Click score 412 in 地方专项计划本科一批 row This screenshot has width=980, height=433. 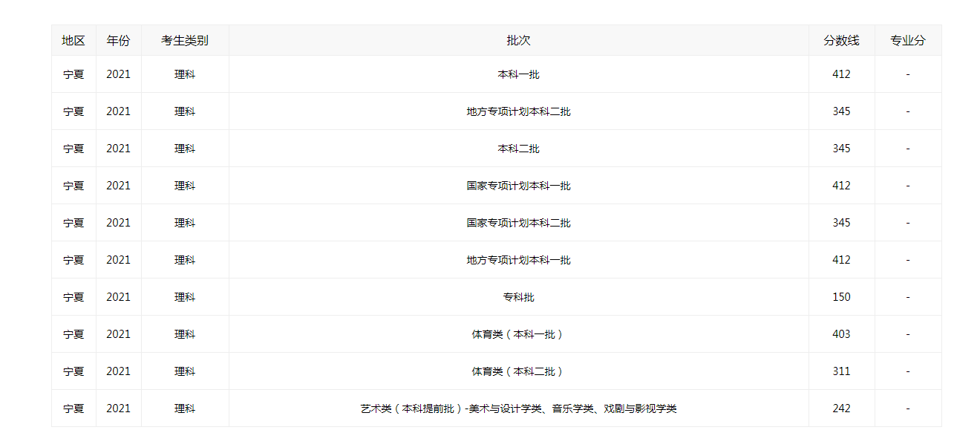click(841, 260)
